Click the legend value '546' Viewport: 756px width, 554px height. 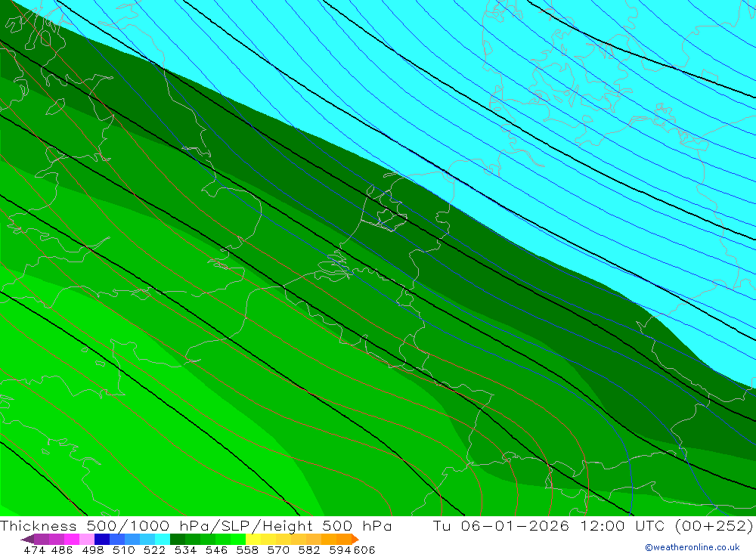tap(216, 549)
